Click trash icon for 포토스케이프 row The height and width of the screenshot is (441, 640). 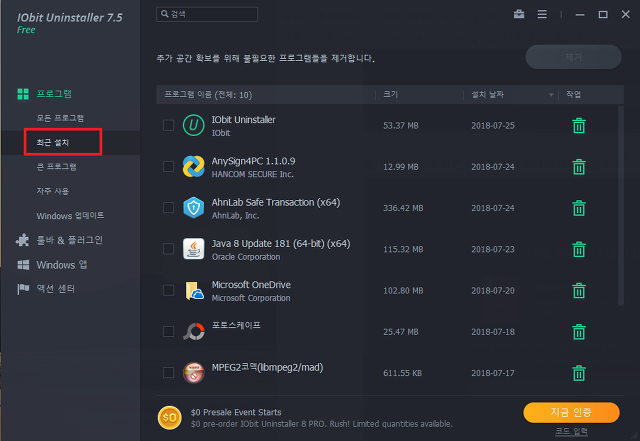pyautogui.click(x=579, y=332)
